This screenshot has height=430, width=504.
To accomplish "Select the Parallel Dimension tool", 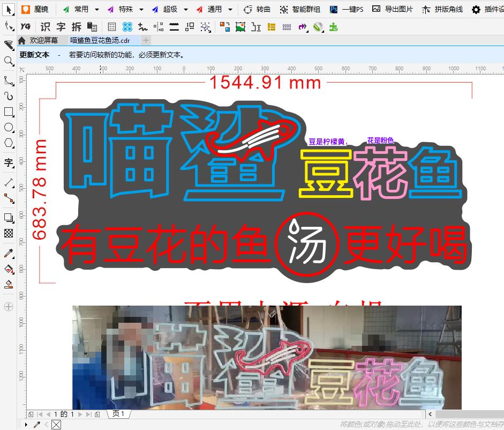I will click(9, 183).
